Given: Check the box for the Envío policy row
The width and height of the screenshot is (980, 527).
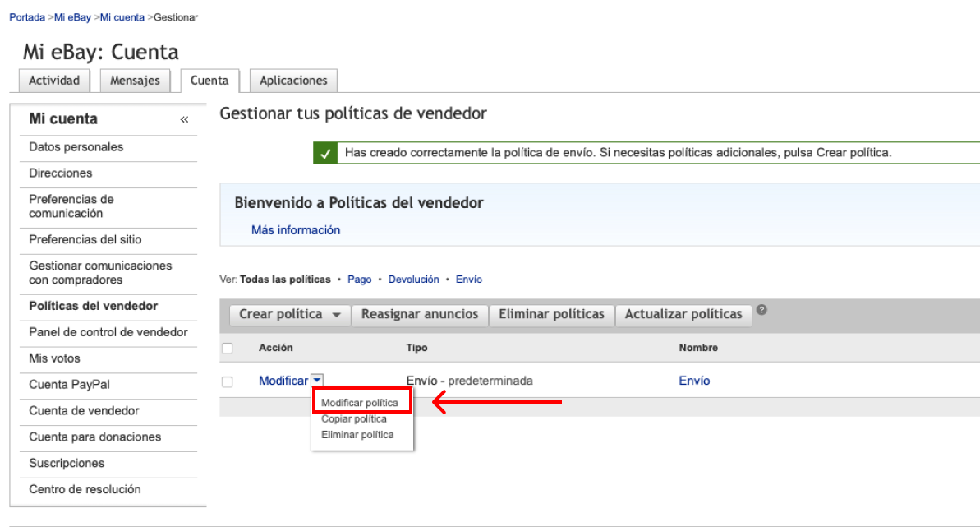Looking at the screenshot, I should click(x=228, y=381).
